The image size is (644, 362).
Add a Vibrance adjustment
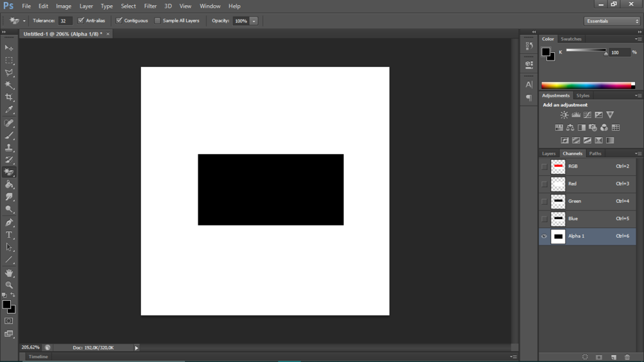click(610, 115)
